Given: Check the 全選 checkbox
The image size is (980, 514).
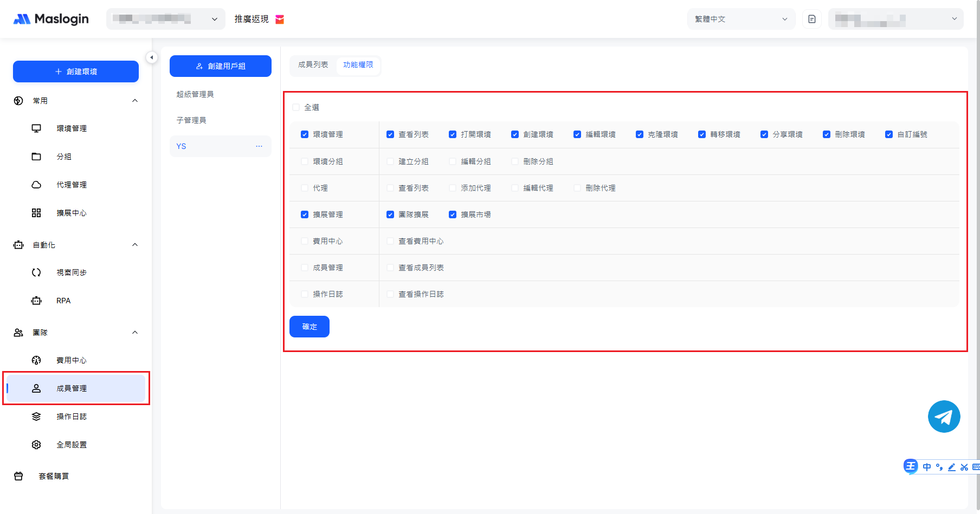Looking at the screenshot, I should click(296, 107).
